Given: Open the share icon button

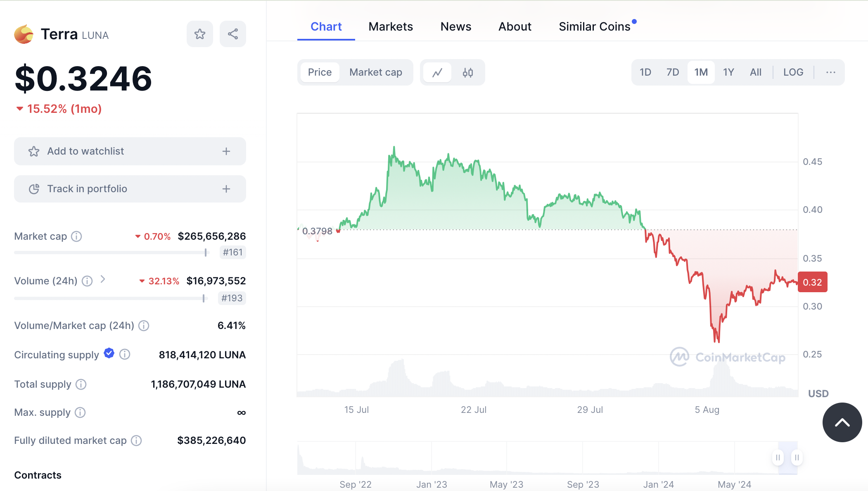Looking at the screenshot, I should click(x=233, y=34).
